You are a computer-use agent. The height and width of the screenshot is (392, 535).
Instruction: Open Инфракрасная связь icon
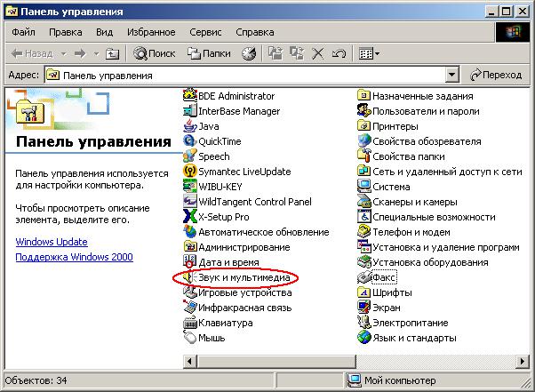(x=190, y=307)
